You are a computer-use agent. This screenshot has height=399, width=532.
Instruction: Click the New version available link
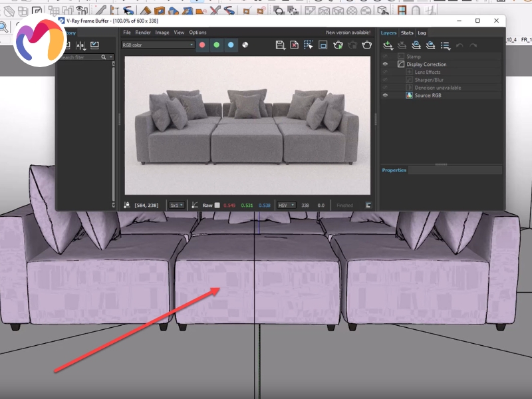348,31
